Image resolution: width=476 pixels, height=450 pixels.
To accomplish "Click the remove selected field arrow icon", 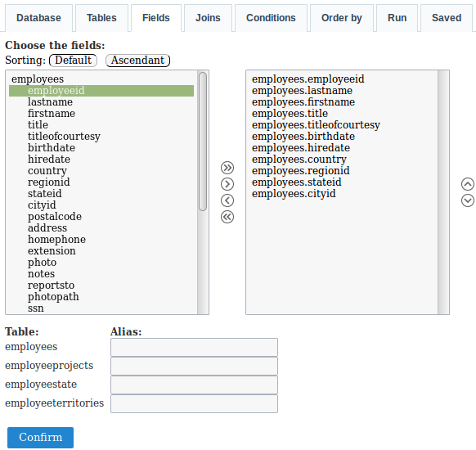I will coord(227,200).
